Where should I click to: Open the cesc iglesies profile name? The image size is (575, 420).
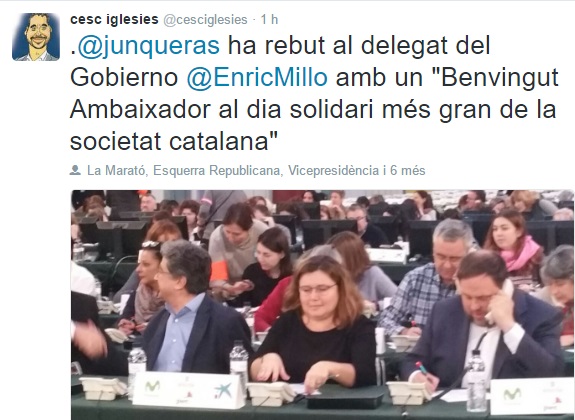point(114,19)
